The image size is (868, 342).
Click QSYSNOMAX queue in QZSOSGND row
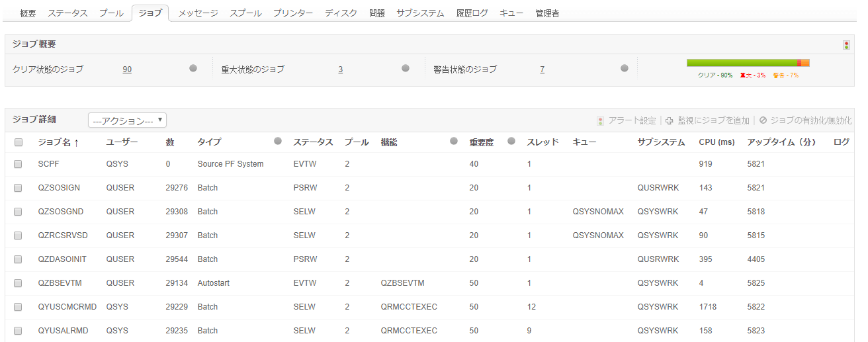(x=598, y=212)
